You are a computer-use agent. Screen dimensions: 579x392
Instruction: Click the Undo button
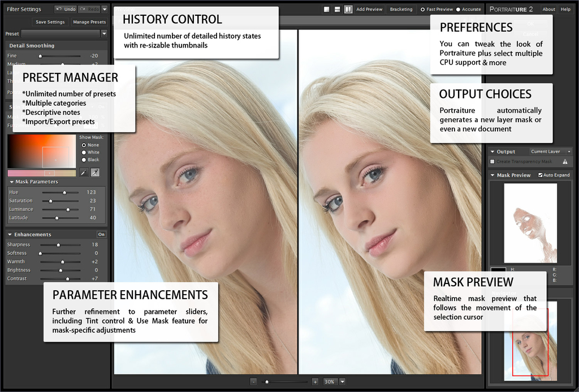click(x=66, y=9)
